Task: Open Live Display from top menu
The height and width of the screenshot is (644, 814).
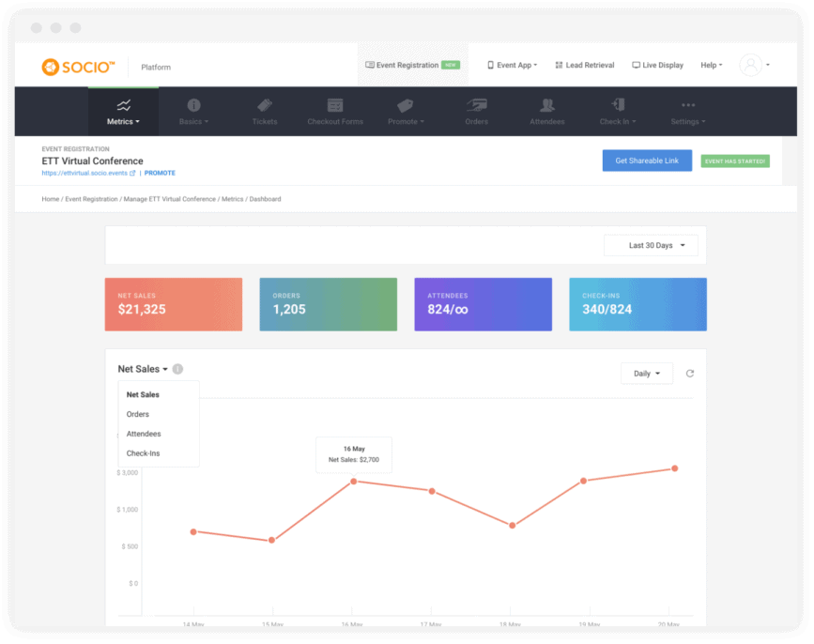Action: click(x=658, y=66)
